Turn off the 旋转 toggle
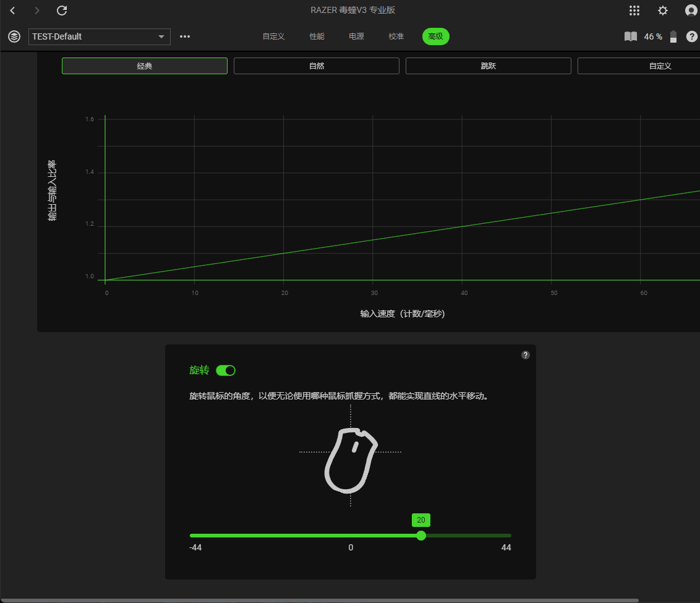700x603 pixels. (x=226, y=370)
